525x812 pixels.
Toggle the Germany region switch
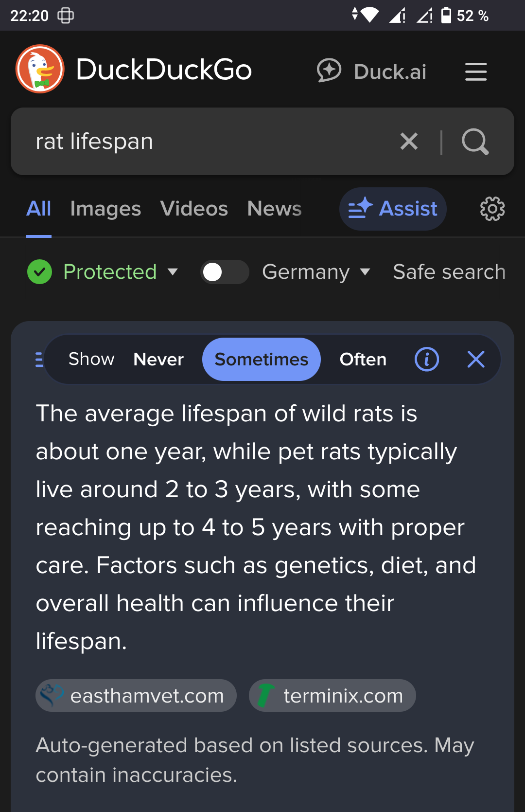pyautogui.click(x=225, y=272)
